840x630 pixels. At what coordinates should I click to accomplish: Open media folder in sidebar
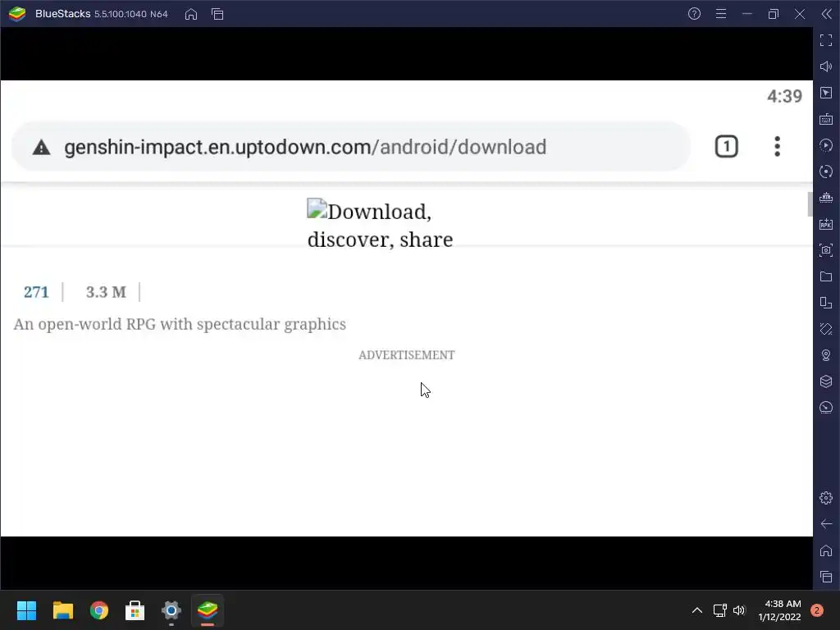[826, 276]
